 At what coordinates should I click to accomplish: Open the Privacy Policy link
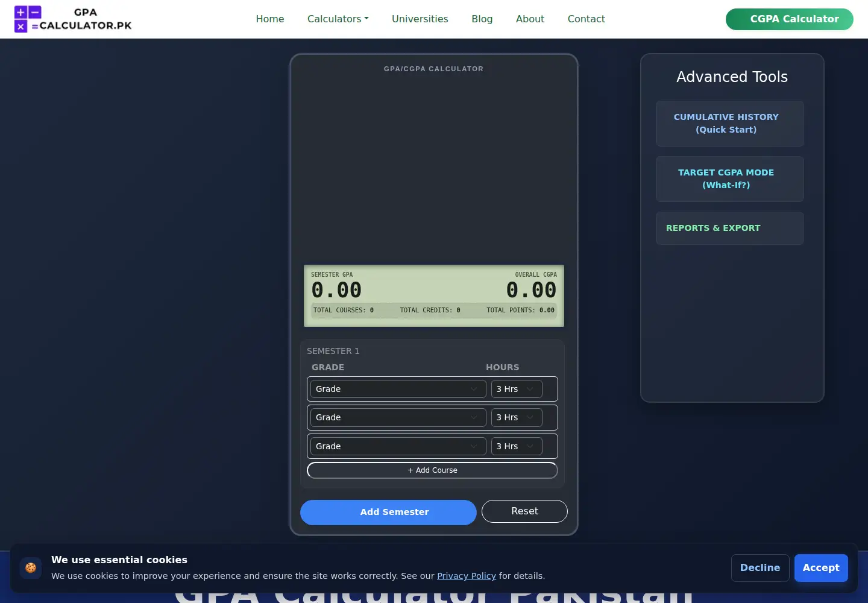click(467, 576)
